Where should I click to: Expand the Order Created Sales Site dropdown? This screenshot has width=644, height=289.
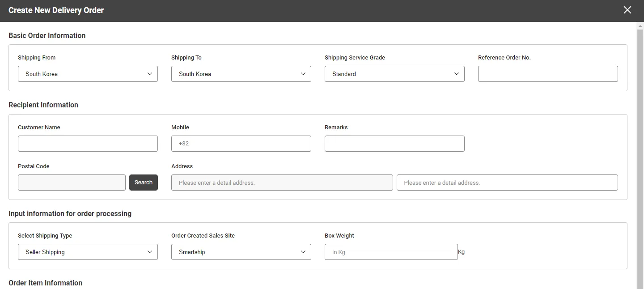click(241, 252)
